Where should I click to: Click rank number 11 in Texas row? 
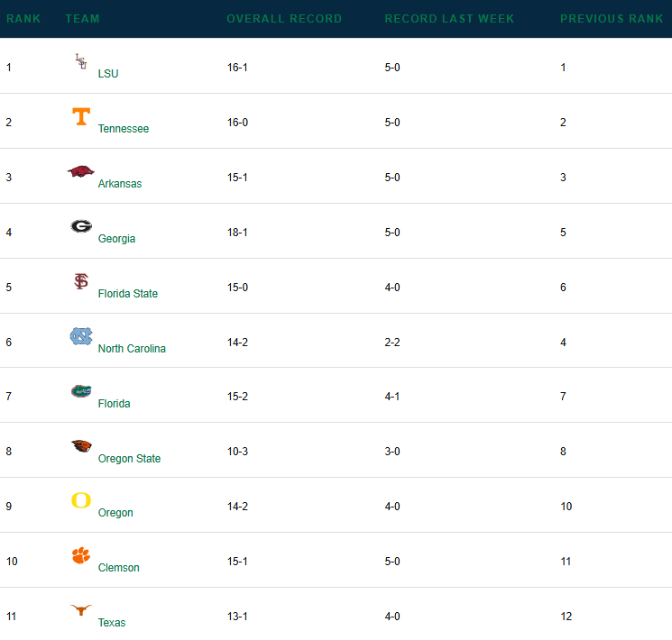(x=11, y=617)
